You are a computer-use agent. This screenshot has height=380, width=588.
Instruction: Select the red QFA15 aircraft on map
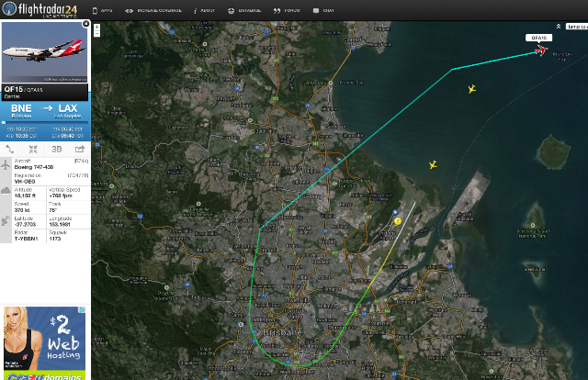click(541, 50)
